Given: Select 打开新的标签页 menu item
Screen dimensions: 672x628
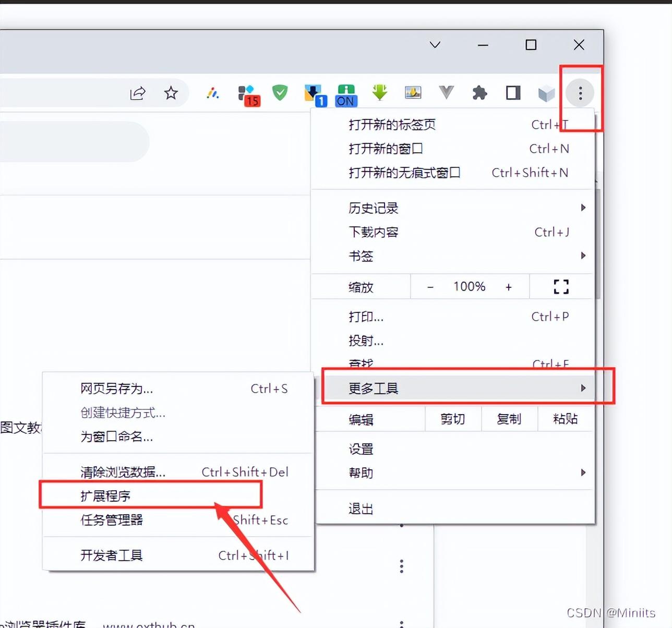Looking at the screenshot, I should pos(453,125).
